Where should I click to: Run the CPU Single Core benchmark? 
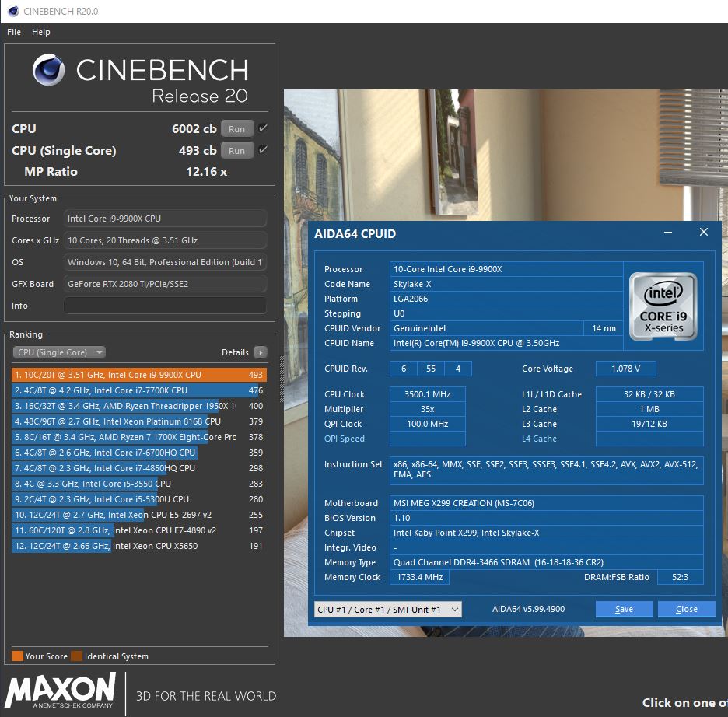click(236, 150)
